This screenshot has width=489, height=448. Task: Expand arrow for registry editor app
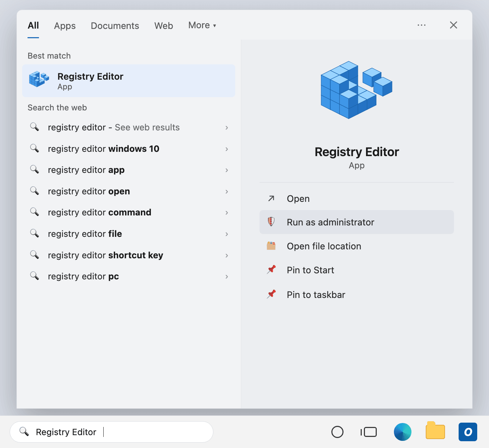tap(227, 170)
